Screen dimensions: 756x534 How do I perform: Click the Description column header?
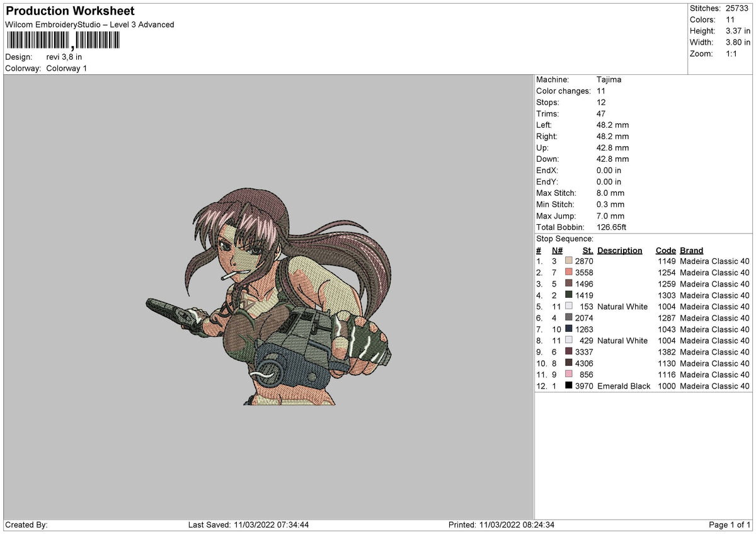coord(620,250)
